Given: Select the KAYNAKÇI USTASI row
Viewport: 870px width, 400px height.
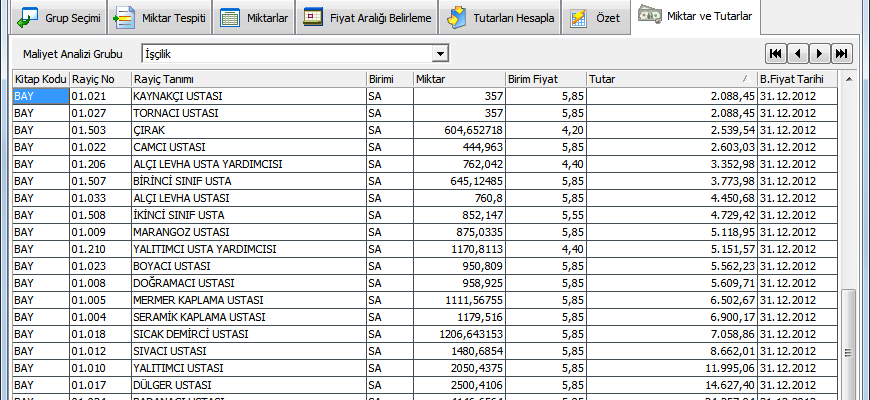Looking at the screenshot, I should (x=177, y=96).
